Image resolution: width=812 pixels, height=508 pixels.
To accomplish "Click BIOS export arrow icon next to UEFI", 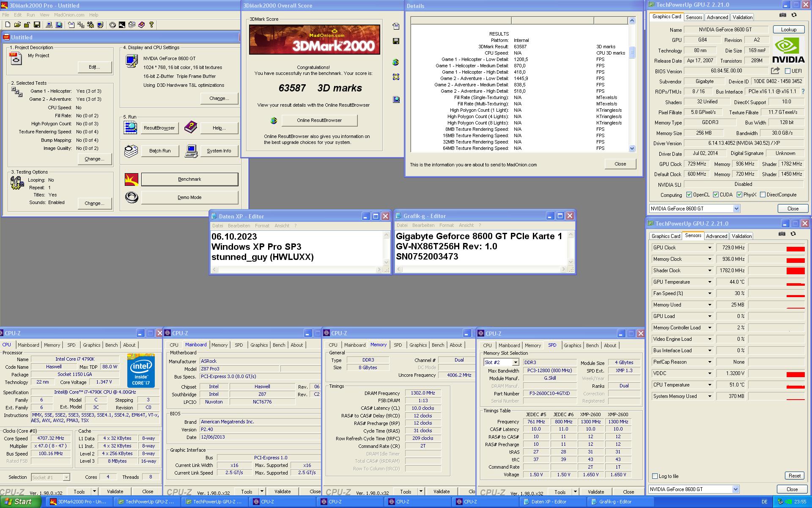I will [x=775, y=71].
